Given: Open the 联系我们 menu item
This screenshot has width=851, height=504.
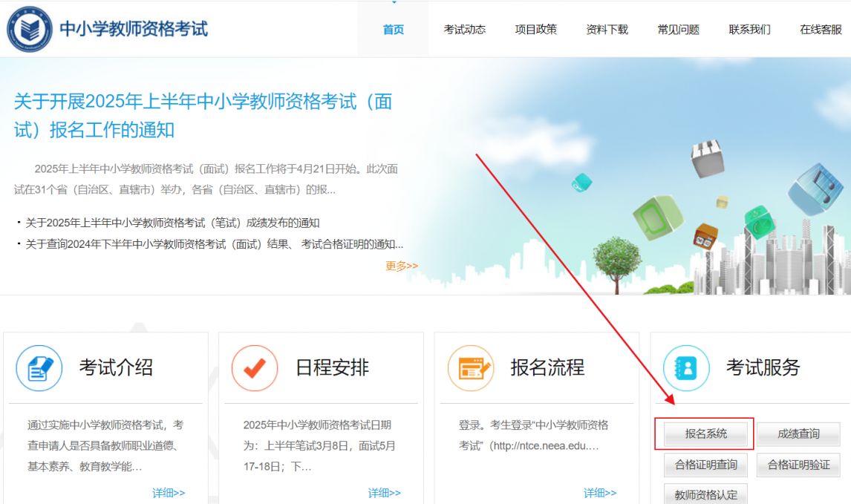Looking at the screenshot, I should [x=749, y=29].
